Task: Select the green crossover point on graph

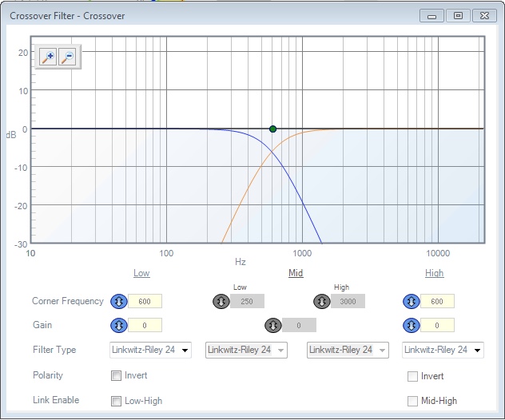Action: pyautogui.click(x=272, y=129)
